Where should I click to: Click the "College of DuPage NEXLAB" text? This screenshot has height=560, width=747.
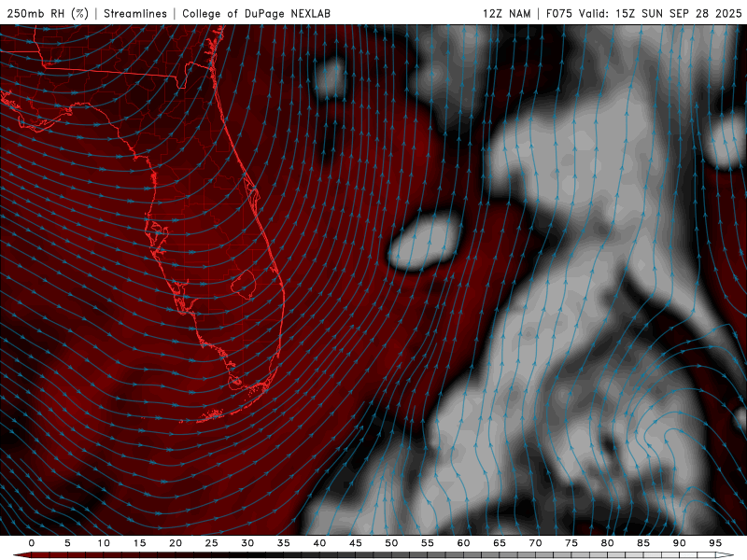pos(256,13)
